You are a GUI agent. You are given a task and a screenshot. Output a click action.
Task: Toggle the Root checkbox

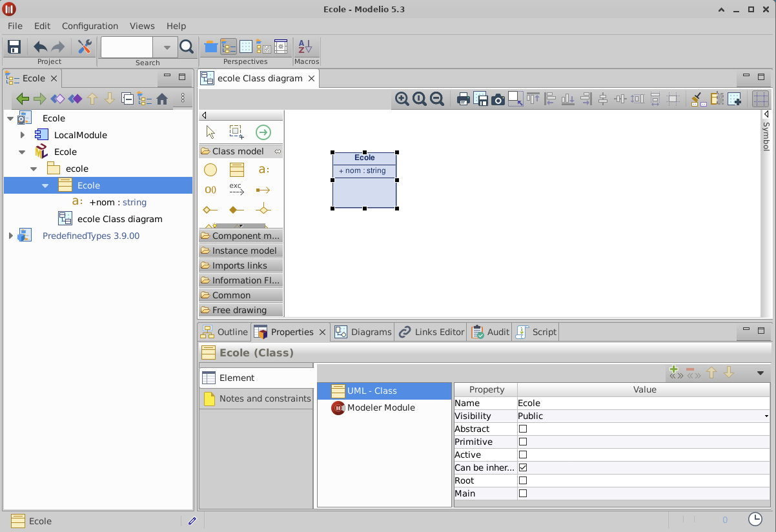tap(523, 480)
